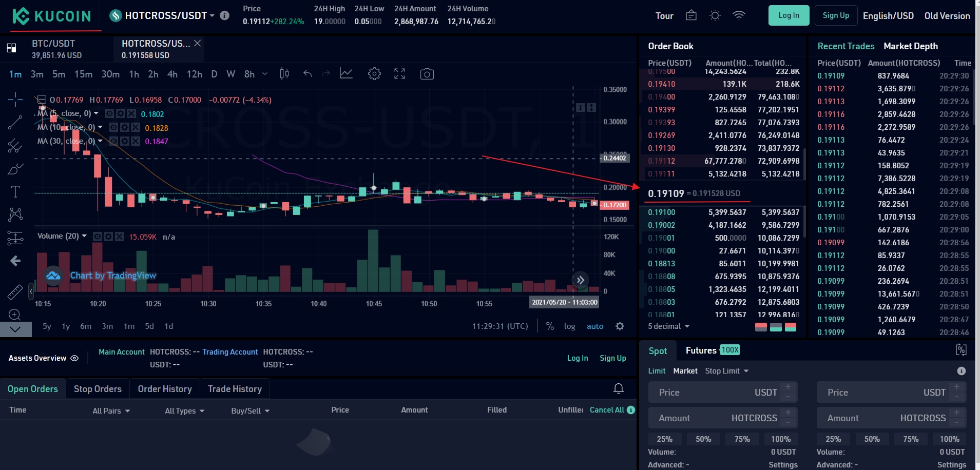The height and width of the screenshot is (470, 980).
Task: Click the fee percent icon in trade panel
Action: (961, 350)
